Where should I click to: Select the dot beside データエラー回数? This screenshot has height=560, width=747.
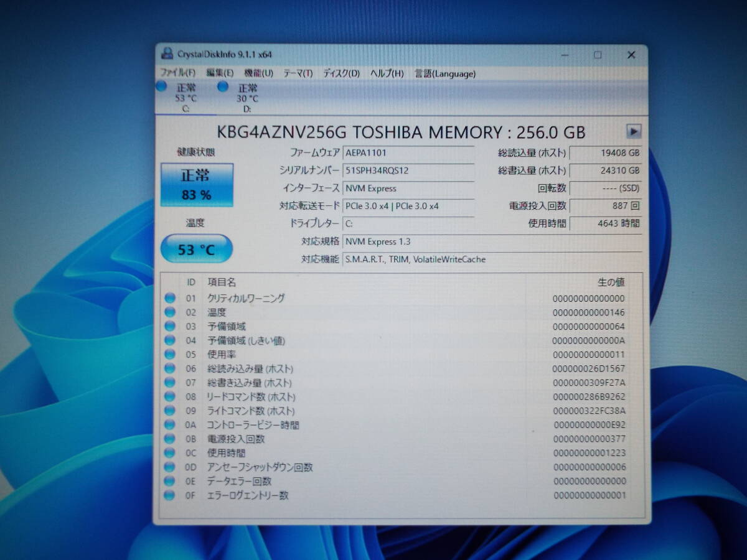click(170, 481)
